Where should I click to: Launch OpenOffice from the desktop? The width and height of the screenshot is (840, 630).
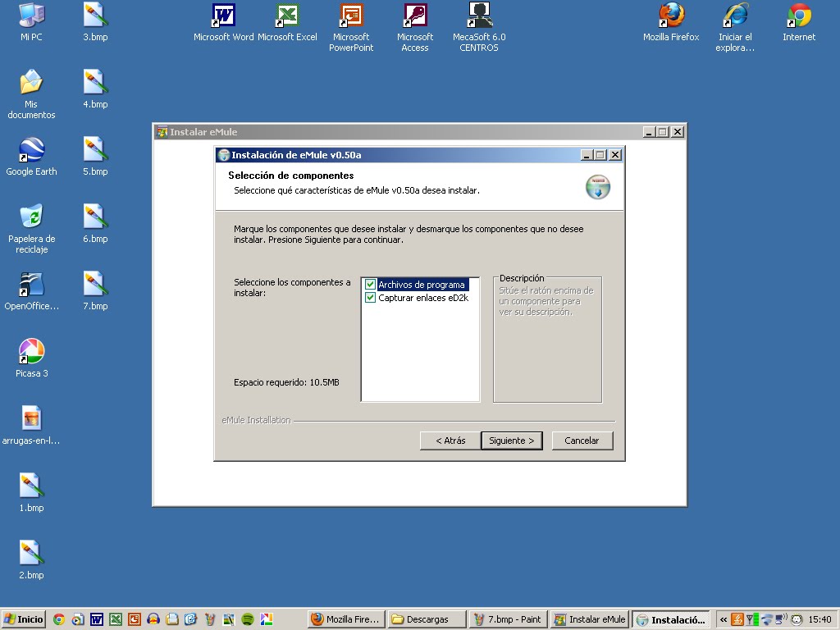31,292
